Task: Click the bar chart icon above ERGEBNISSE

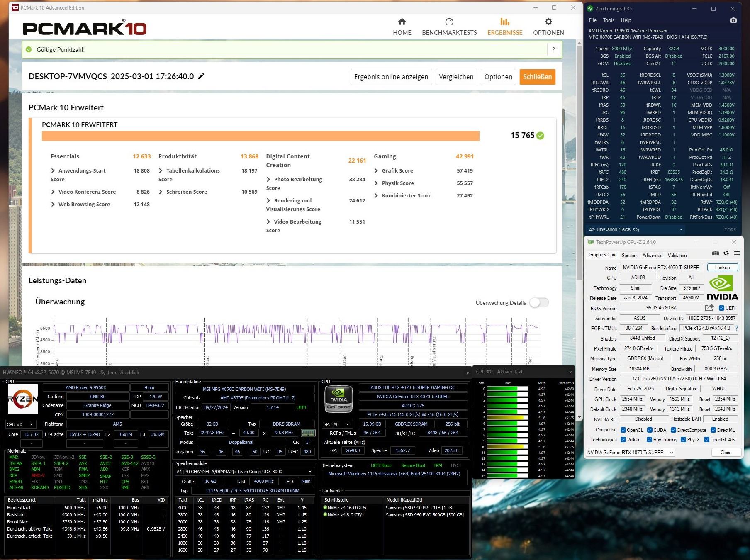Action: click(505, 22)
